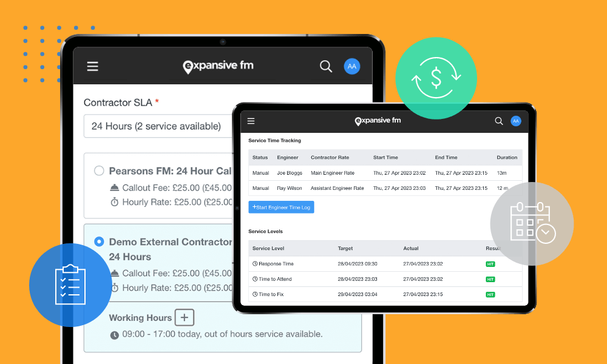Click Joe Bloggs engineer cell

[x=290, y=173]
